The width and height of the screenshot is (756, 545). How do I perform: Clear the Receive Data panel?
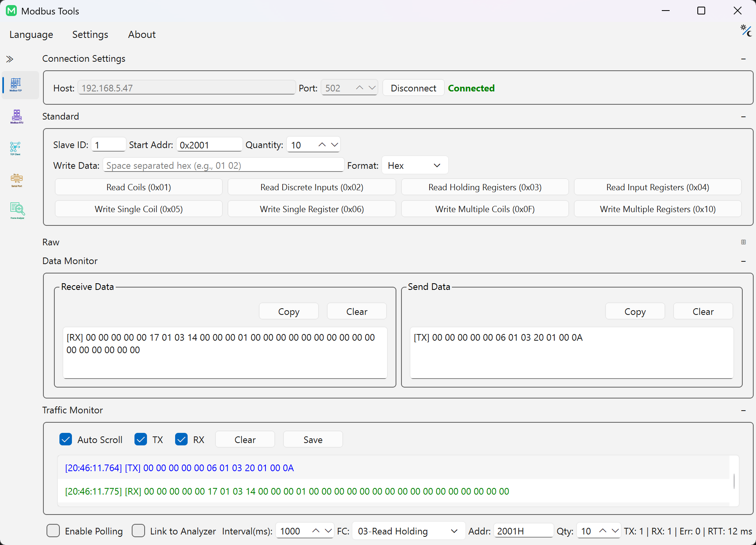(x=357, y=311)
